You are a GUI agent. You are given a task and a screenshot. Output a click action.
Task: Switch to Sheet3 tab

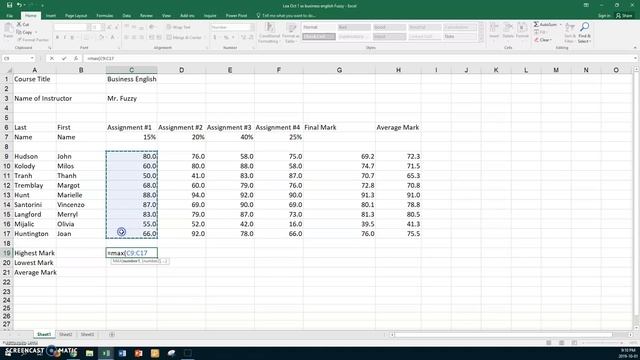tap(87, 334)
